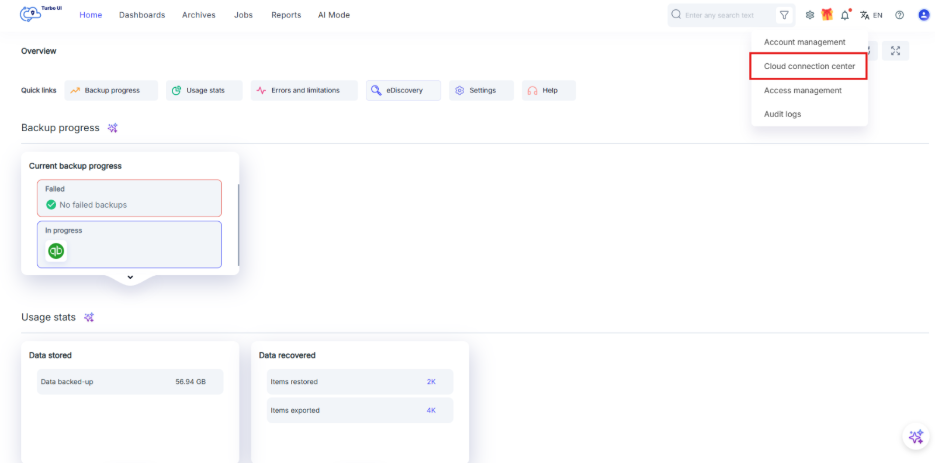This screenshot has height=463, width=936.
Task: Switch to the Dashboards tab
Action: 142,15
